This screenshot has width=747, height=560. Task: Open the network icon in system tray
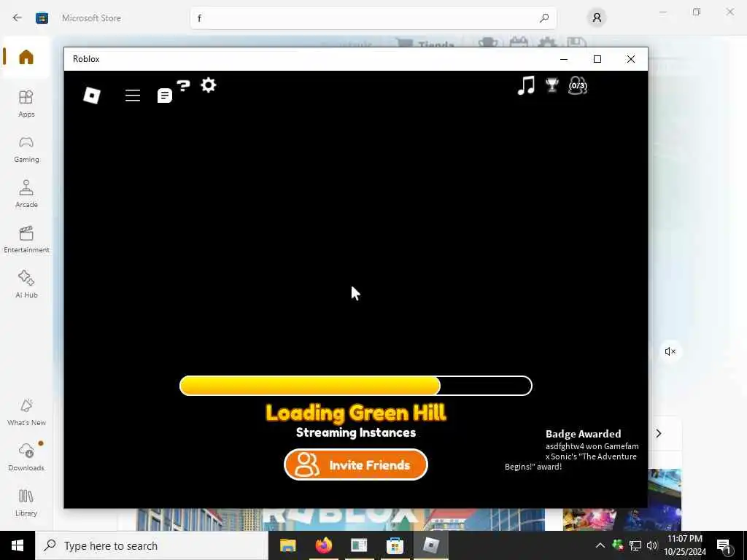[635, 545]
